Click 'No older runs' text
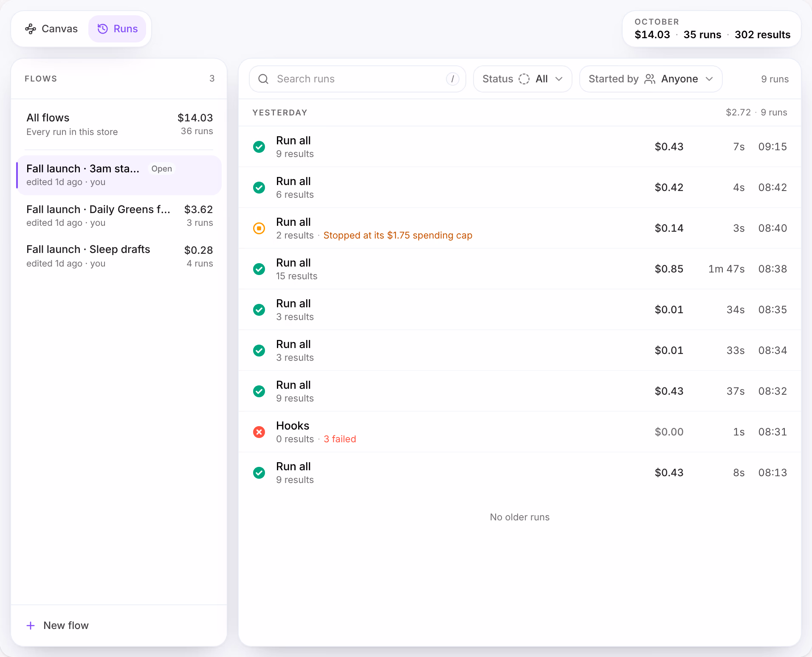 click(520, 517)
